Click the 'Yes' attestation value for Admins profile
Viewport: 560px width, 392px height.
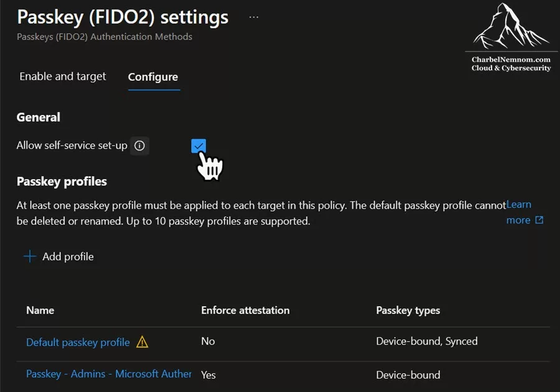[x=208, y=375]
